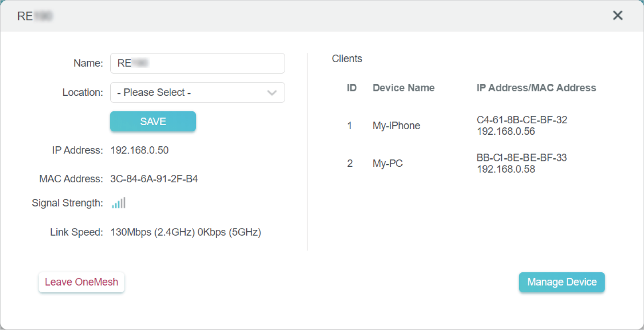Image resolution: width=644 pixels, height=330 pixels.
Task: Click the Link Speed value text
Action: pos(186,232)
